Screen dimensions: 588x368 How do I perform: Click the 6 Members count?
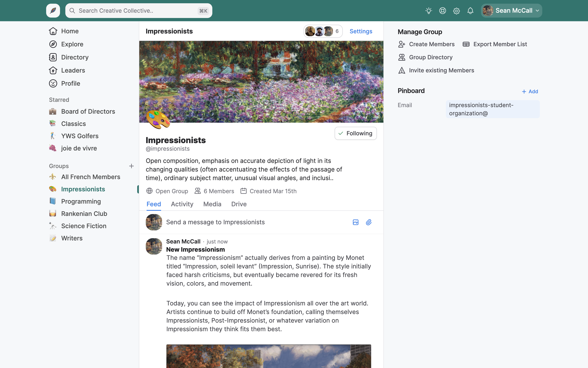(214, 191)
